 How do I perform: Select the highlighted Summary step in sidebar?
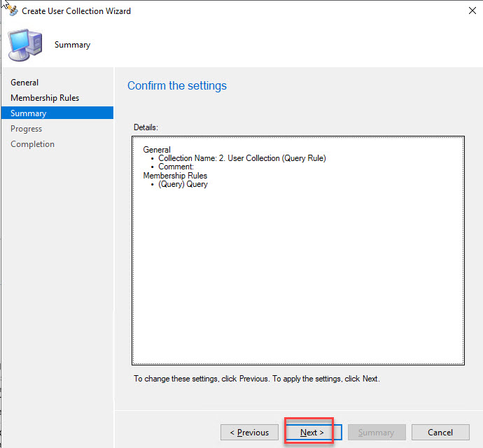29,113
